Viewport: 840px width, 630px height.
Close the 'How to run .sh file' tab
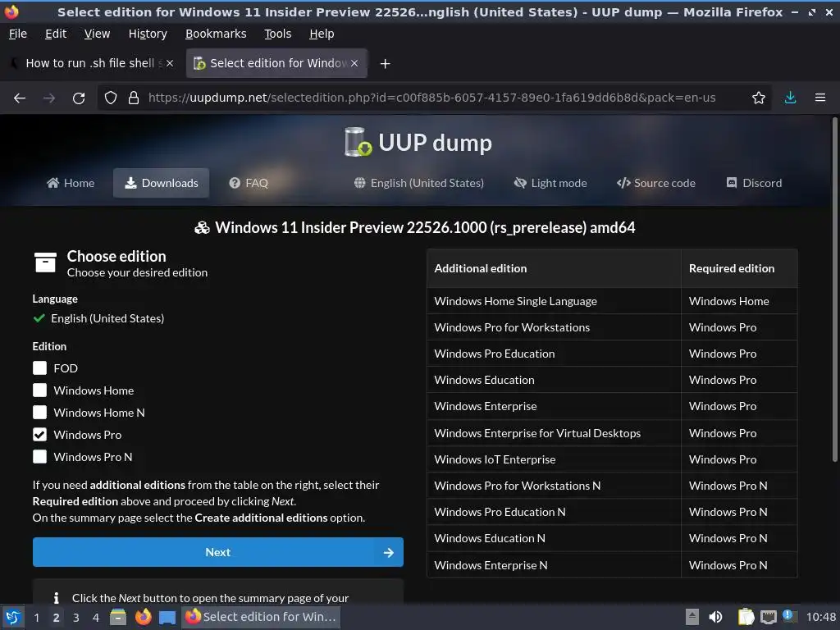[170, 63]
